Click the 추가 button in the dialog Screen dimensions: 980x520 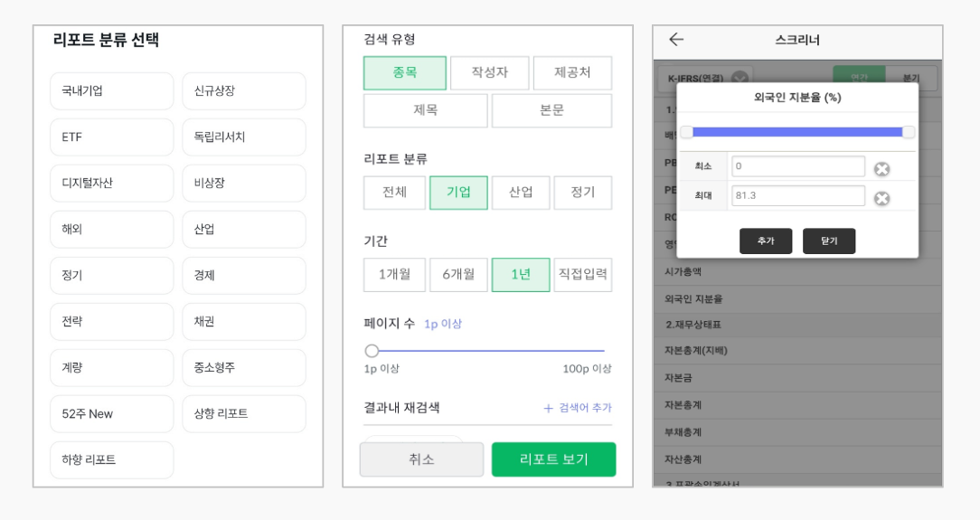click(x=766, y=241)
